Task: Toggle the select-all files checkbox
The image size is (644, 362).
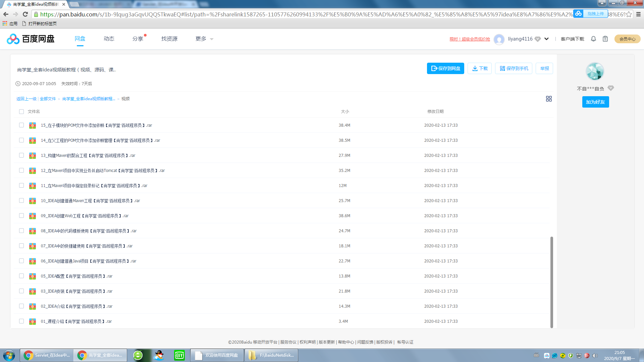Action: pyautogui.click(x=21, y=112)
